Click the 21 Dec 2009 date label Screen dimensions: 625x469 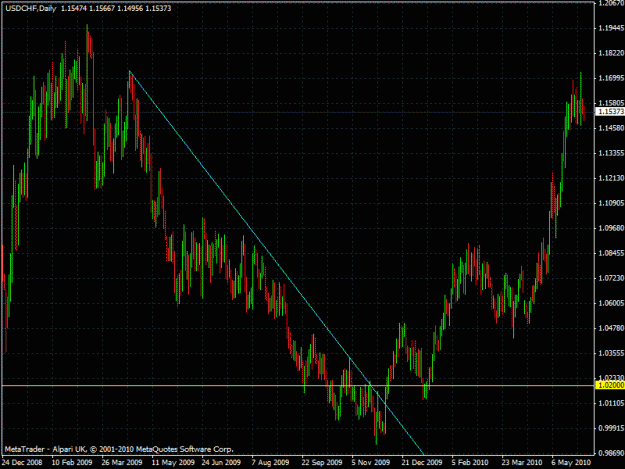[x=422, y=463]
